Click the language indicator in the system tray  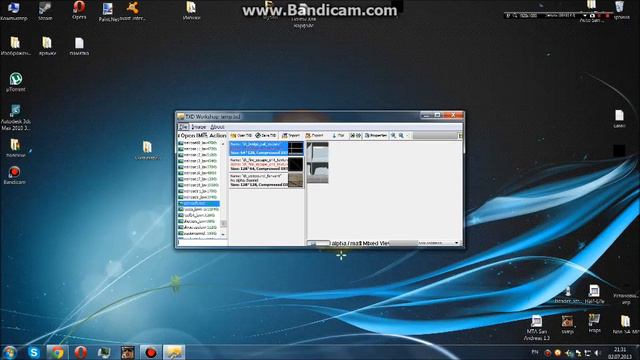(x=535, y=352)
